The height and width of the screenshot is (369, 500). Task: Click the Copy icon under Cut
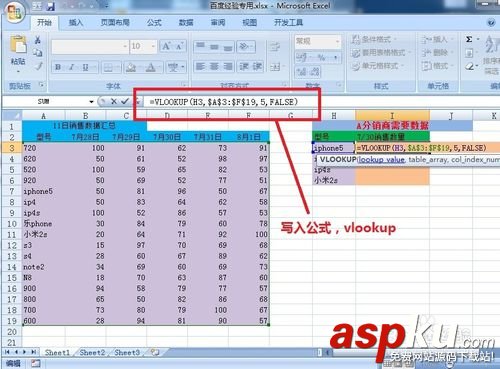(x=38, y=53)
